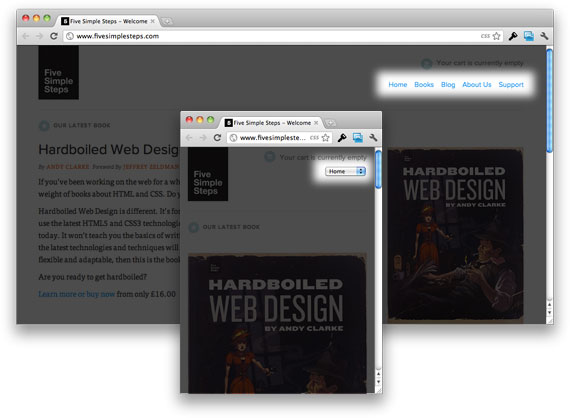Image resolution: width=570 pixels, height=418 pixels.
Task: Open the blue window-resizer extension in small window
Action: point(358,138)
